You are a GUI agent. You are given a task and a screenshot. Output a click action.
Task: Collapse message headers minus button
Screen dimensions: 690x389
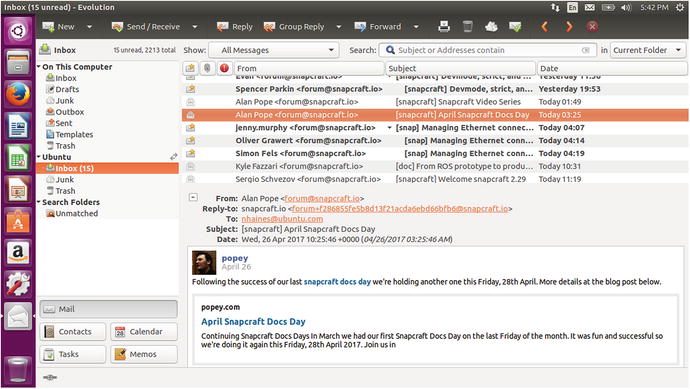pyautogui.click(x=193, y=197)
